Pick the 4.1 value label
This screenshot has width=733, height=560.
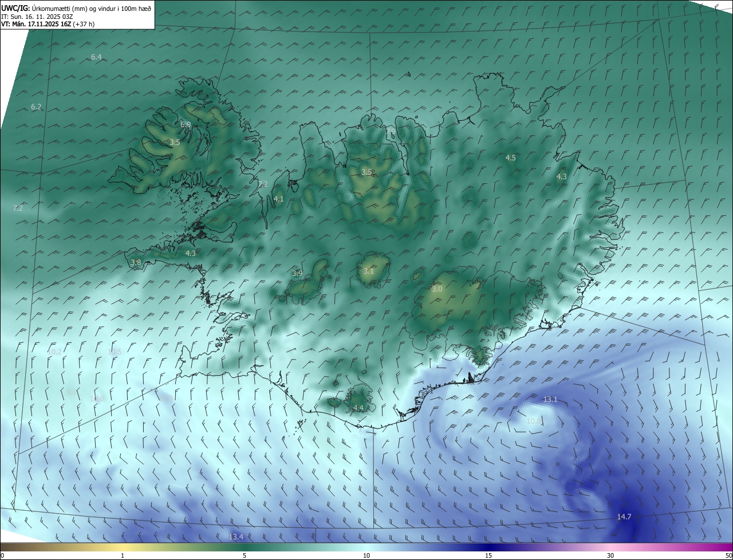pyautogui.click(x=279, y=199)
